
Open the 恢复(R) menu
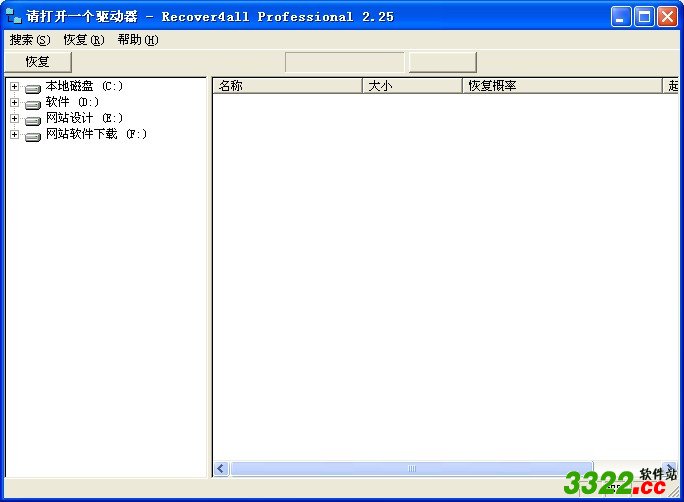coord(83,40)
